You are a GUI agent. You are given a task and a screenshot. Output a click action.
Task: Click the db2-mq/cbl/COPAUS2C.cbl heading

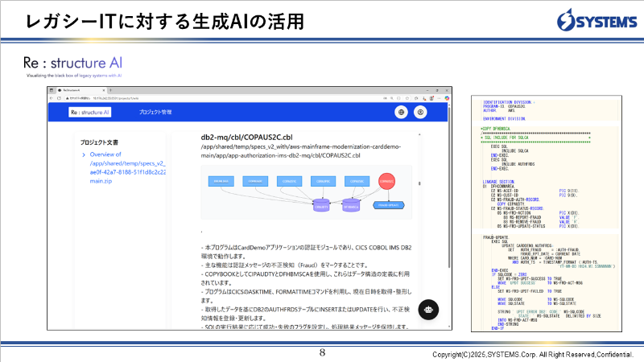click(246, 137)
